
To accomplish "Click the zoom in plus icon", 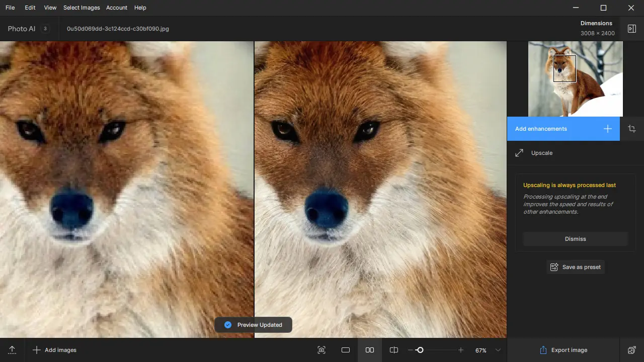I will (x=461, y=350).
